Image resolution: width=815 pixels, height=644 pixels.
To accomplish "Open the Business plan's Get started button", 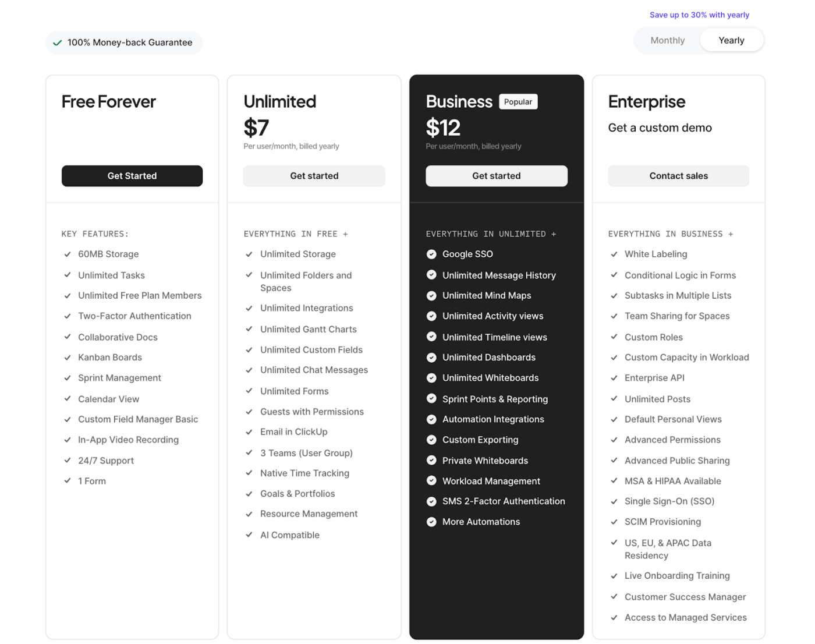I will 497,175.
